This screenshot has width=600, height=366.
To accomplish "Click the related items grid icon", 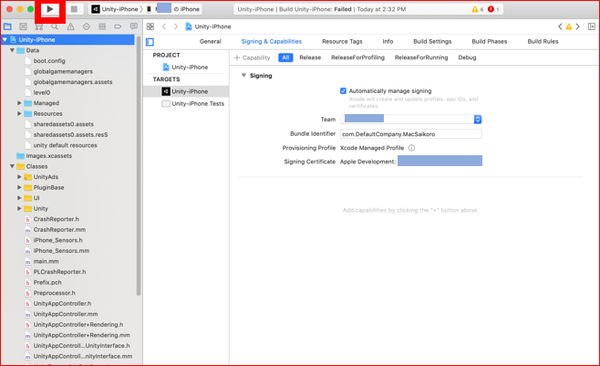I will [150, 26].
